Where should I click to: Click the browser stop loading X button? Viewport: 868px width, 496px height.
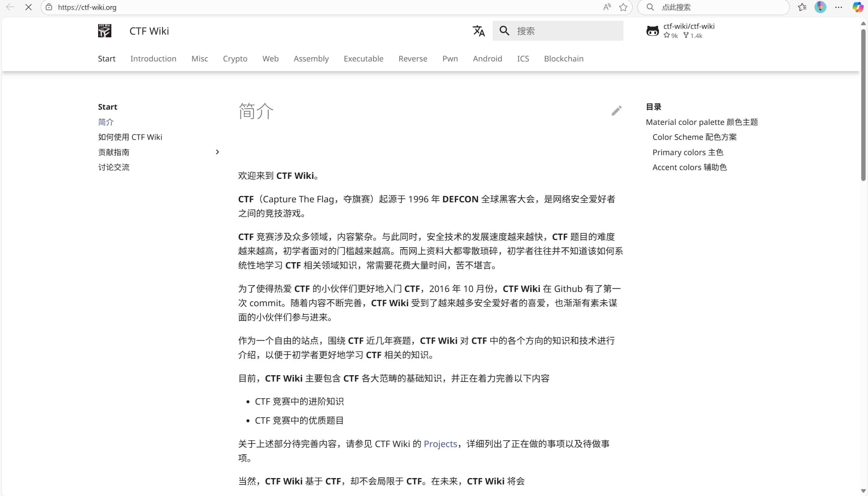click(x=29, y=7)
